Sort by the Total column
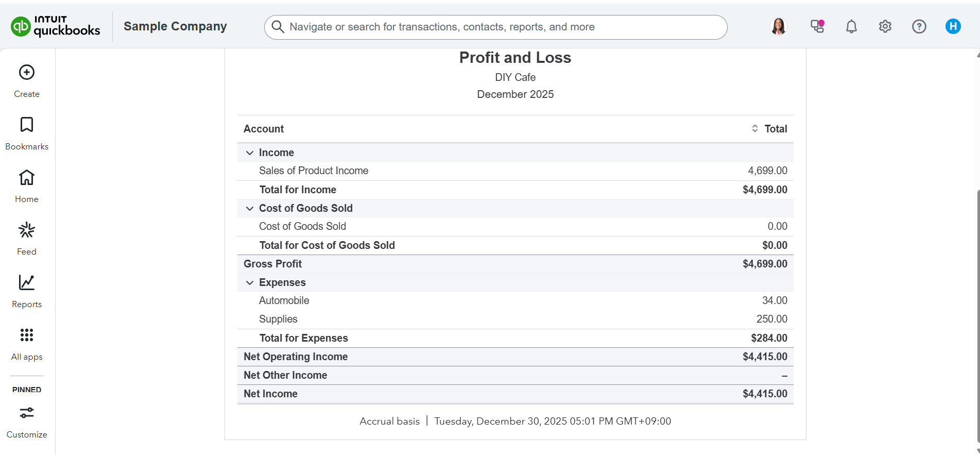 click(755, 129)
